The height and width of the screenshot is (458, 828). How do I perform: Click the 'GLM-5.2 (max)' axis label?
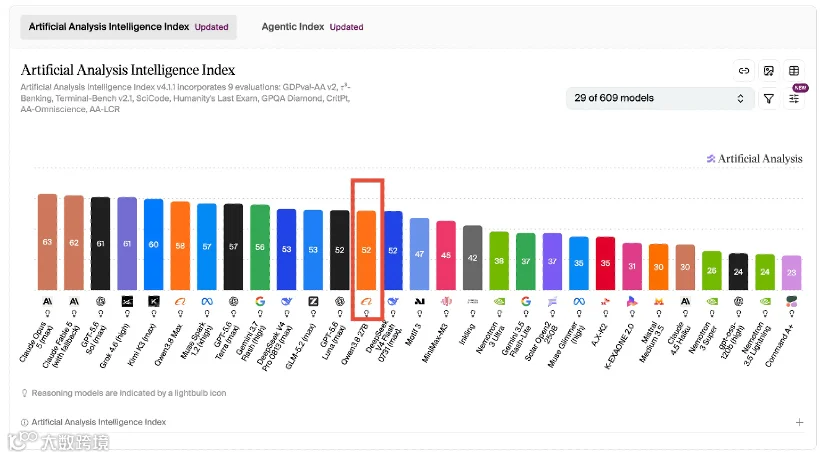click(300, 347)
